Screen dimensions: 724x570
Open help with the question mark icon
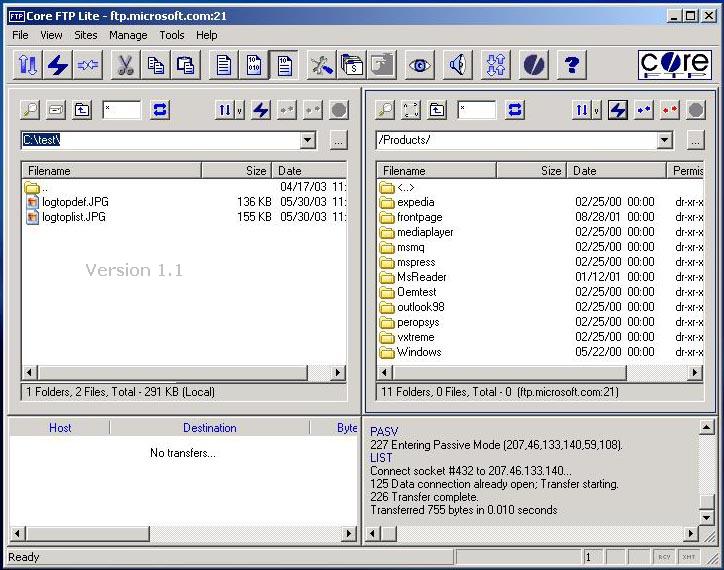pyautogui.click(x=572, y=65)
